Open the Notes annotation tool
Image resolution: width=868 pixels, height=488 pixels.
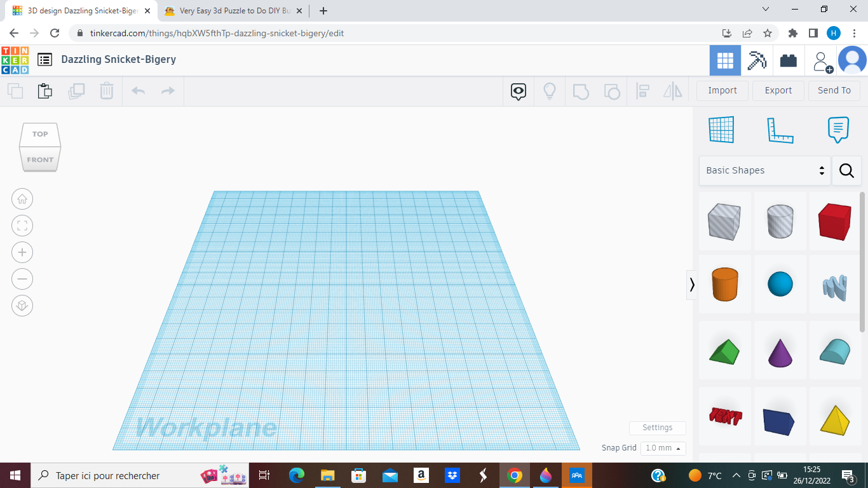[837, 129]
